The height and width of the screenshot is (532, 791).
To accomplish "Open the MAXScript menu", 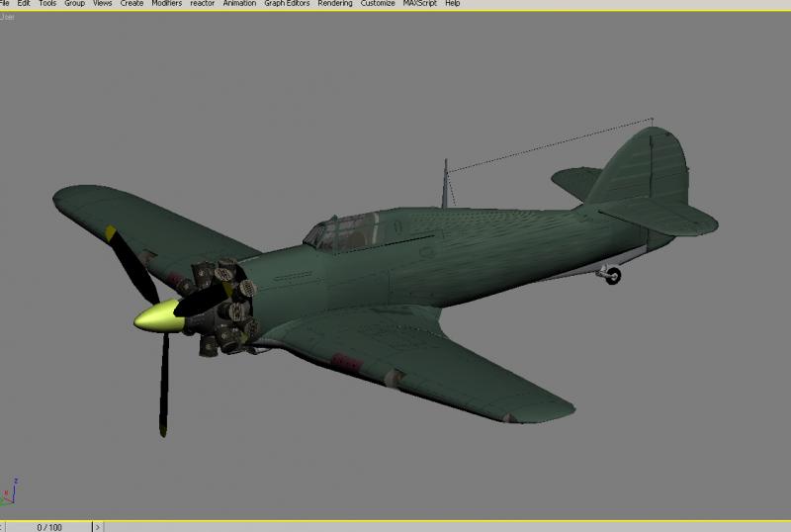I will 419,3.
